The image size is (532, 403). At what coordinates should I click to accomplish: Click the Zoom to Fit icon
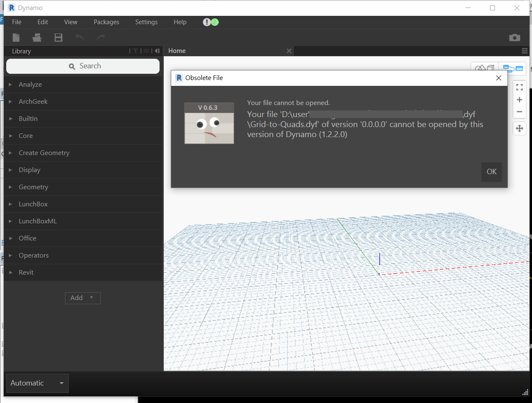(x=520, y=88)
